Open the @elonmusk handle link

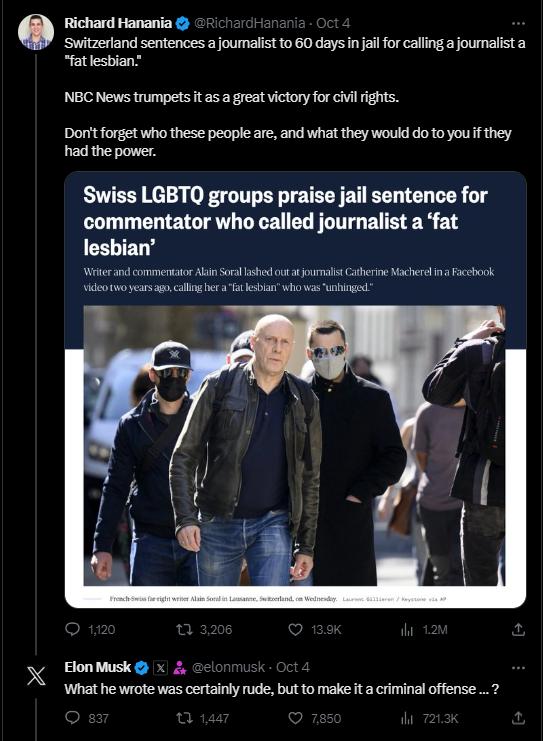pos(228,667)
